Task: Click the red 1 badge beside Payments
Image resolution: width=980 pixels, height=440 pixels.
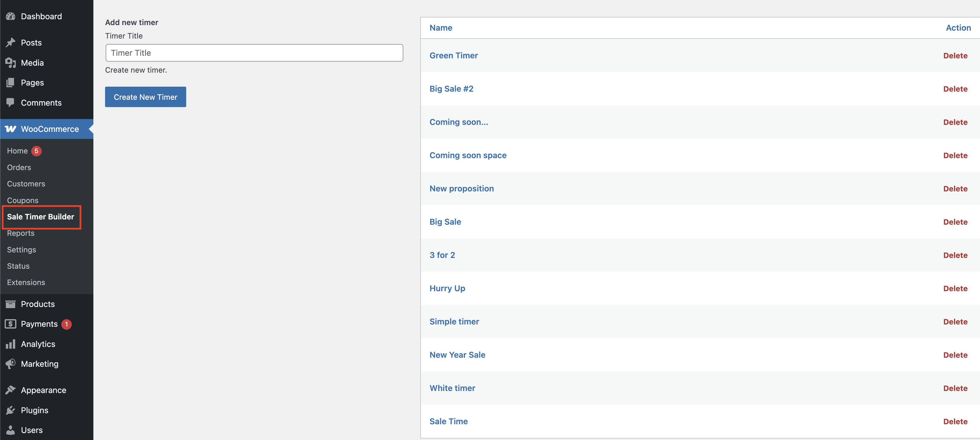Action: (x=67, y=324)
